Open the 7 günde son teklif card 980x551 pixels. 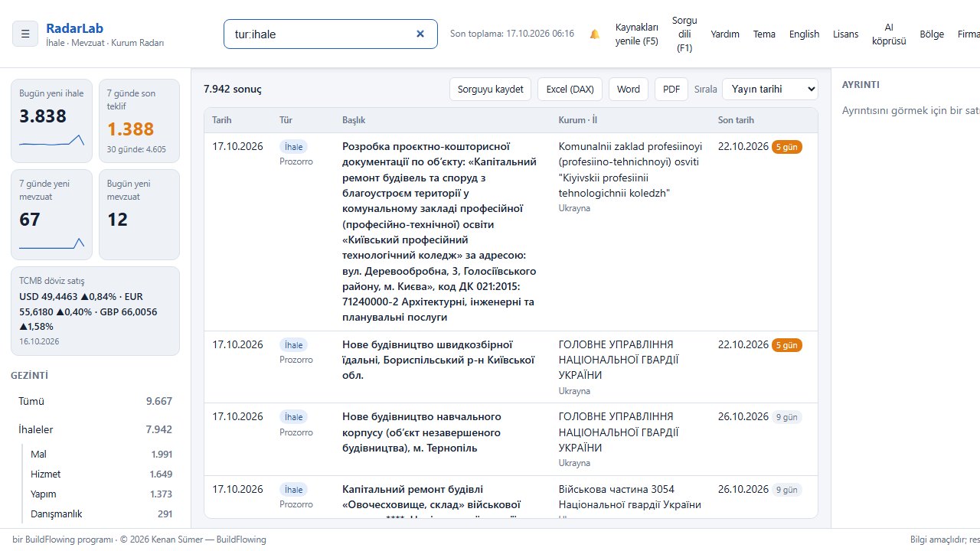pos(139,121)
